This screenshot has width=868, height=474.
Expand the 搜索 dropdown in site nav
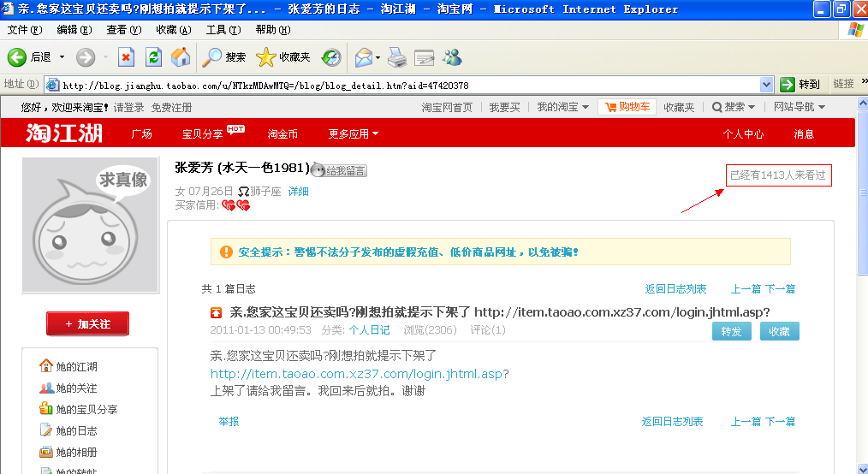pyautogui.click(x=752, y=107)
